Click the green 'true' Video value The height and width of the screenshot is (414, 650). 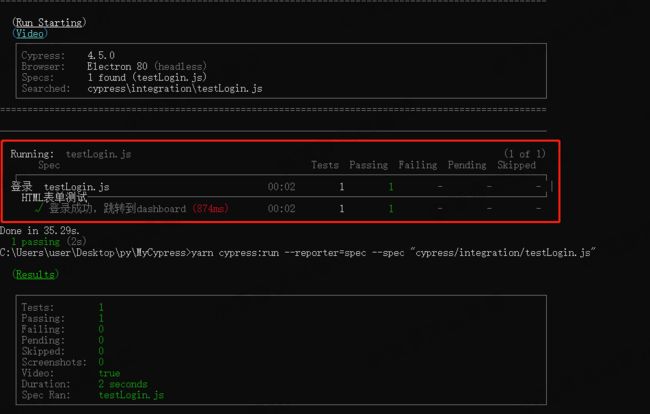[109, 373]
